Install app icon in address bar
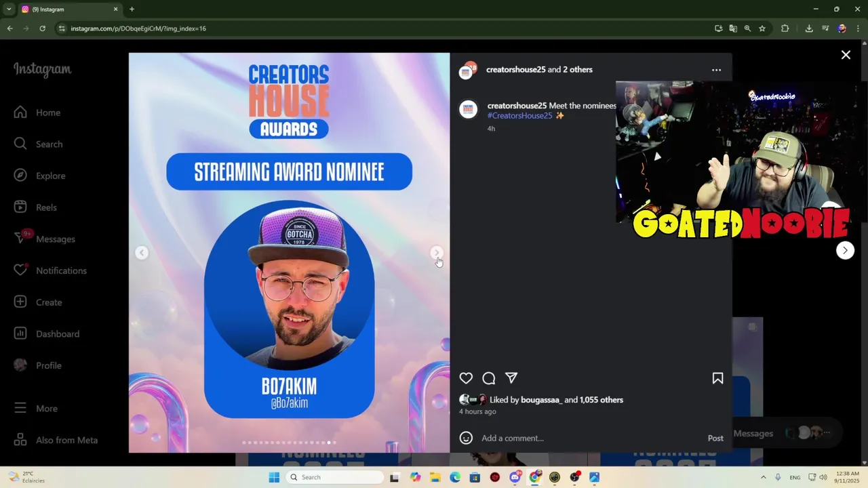Viewport: 868px width, 488px height. pos(718,28)
